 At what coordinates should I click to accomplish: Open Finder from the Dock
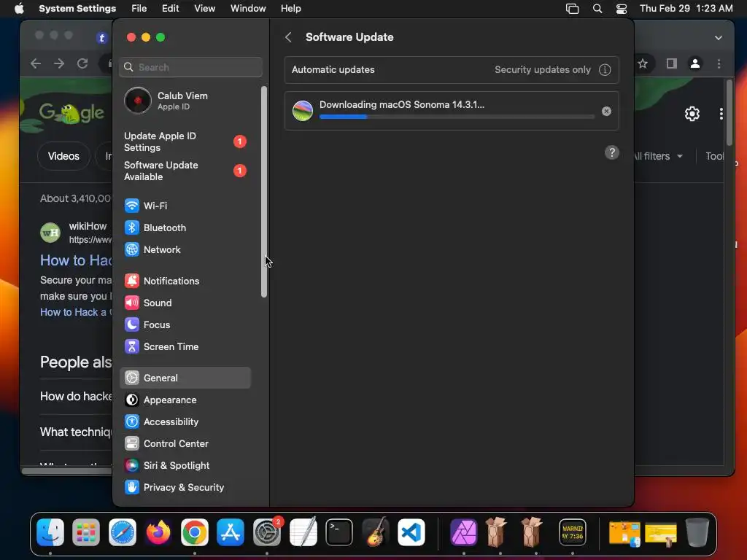(x=50, y=532)
